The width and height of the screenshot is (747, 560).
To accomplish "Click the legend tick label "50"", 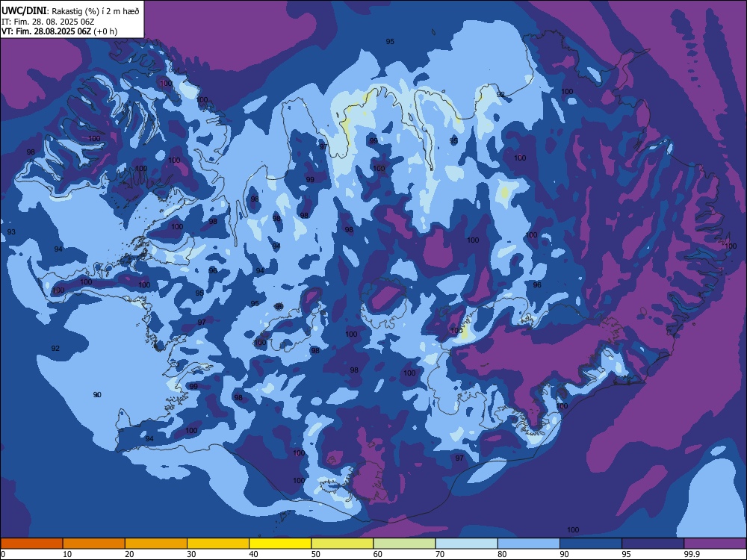I will point(316,554).
